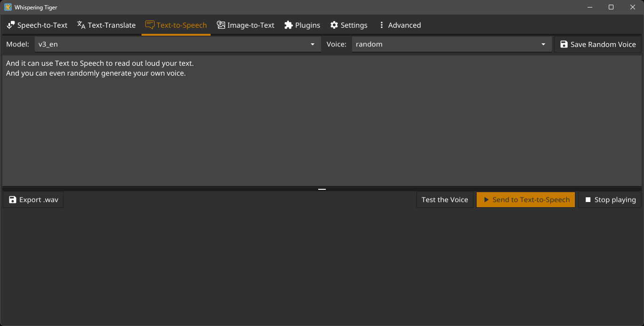Screen dimensions: 644x326
Task: Click the Whispering Tiger app icon in title bar
Action: coord(8,8)
